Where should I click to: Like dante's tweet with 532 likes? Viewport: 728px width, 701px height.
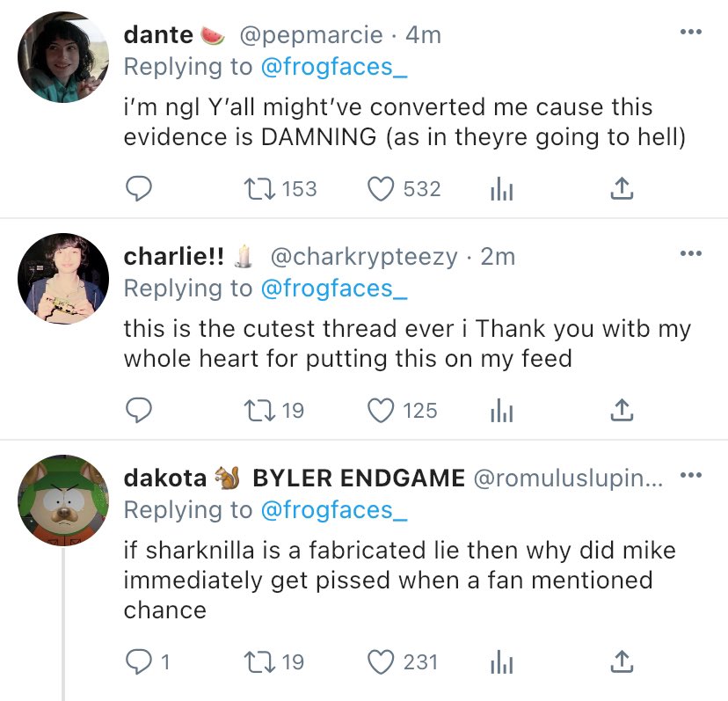381,188
